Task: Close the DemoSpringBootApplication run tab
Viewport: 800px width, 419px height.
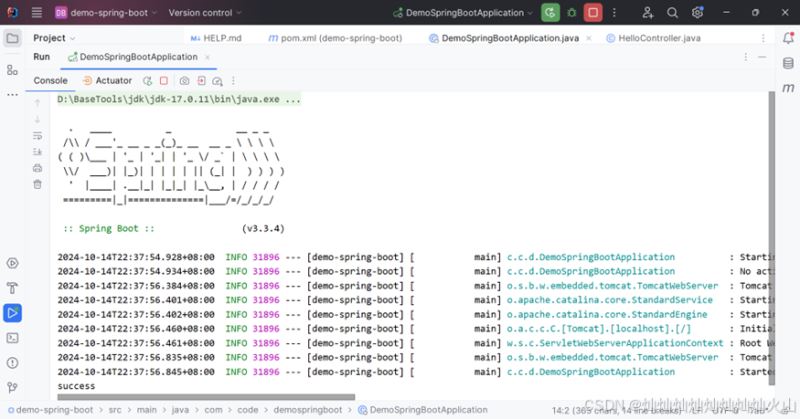Action: 207,57
